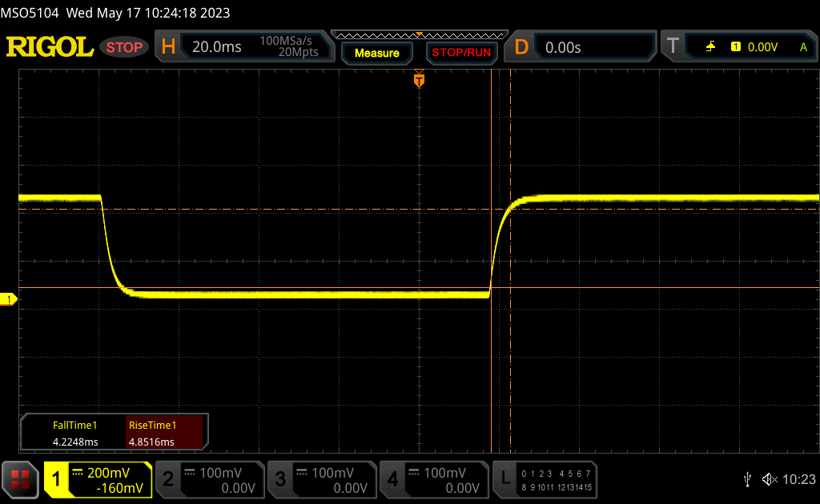820x504 pixels.
Task: Click the channel 1 ground level marker
Action: tap(8, 299)
